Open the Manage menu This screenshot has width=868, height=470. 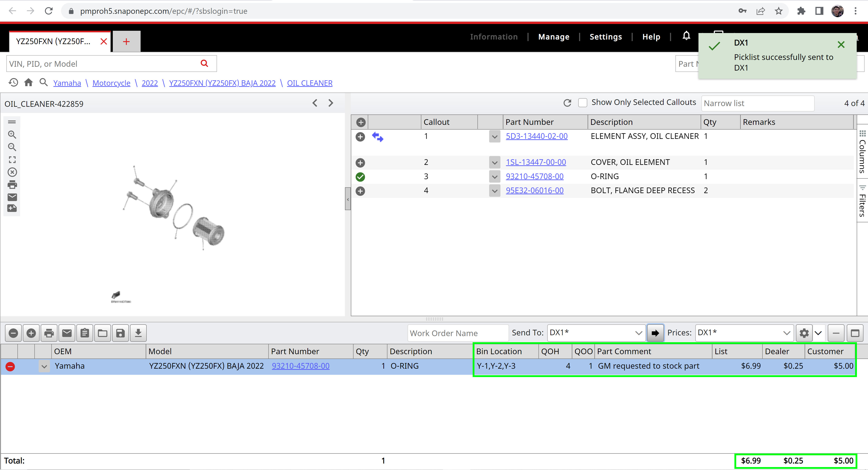pos(554,37)
